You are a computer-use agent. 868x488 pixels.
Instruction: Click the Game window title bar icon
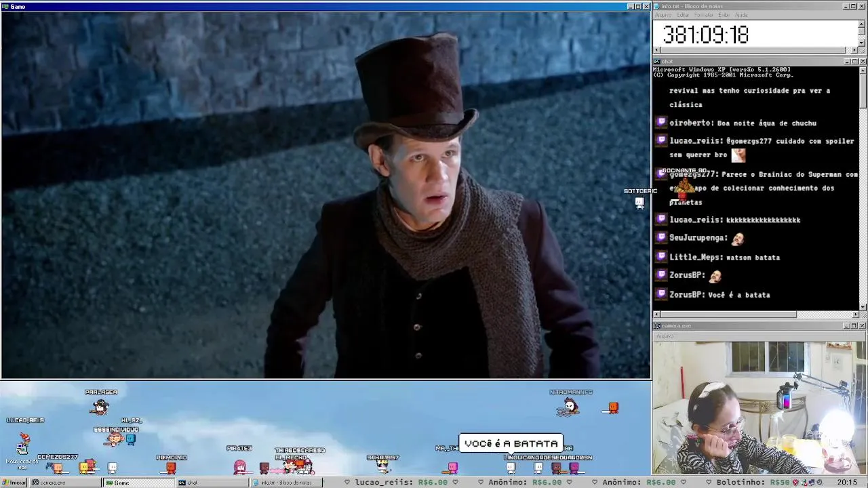(5, 7)
